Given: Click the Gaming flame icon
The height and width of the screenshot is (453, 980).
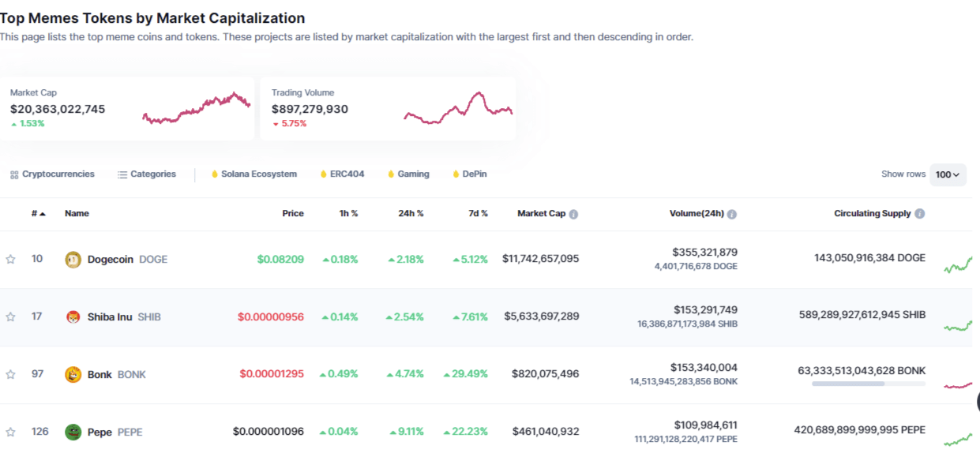Looking at the screenshot, I should tap(391, 174).
